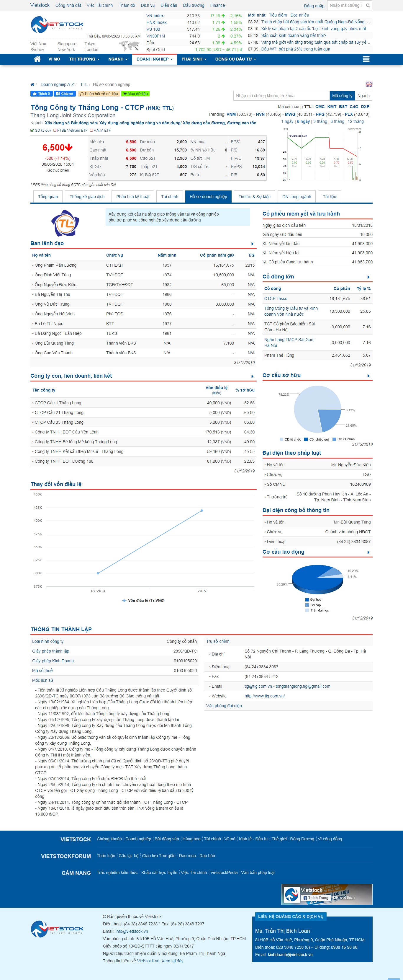
Task: Click the Vietstock logo in header
Action: (57, 24)
